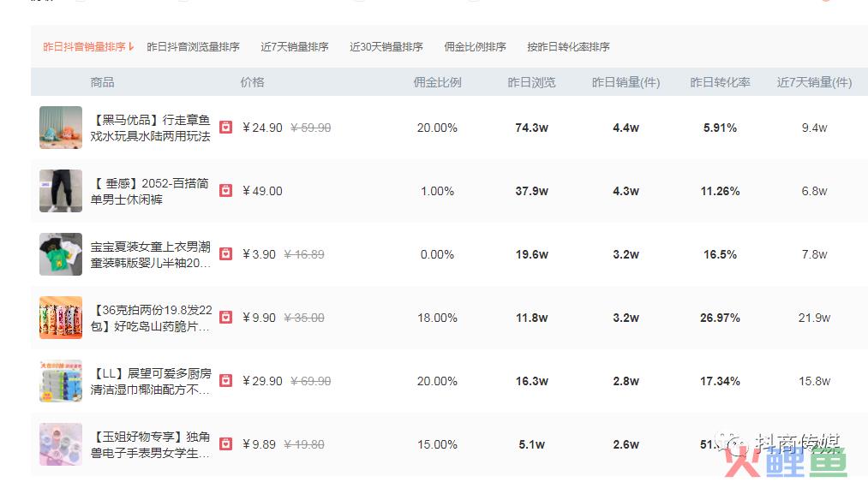Click shop icon beside the ¥9.89 price
This screenshot has height=482, width=868.
pos(226,443)
